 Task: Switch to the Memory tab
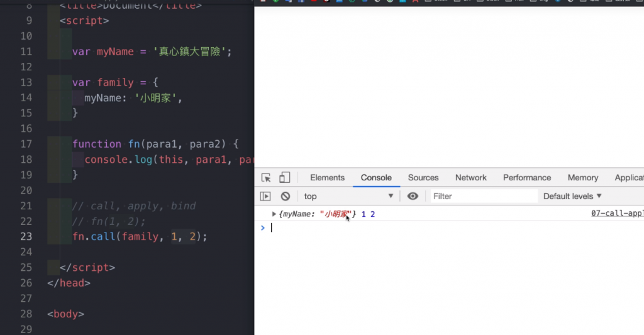(x=583, y=177)
